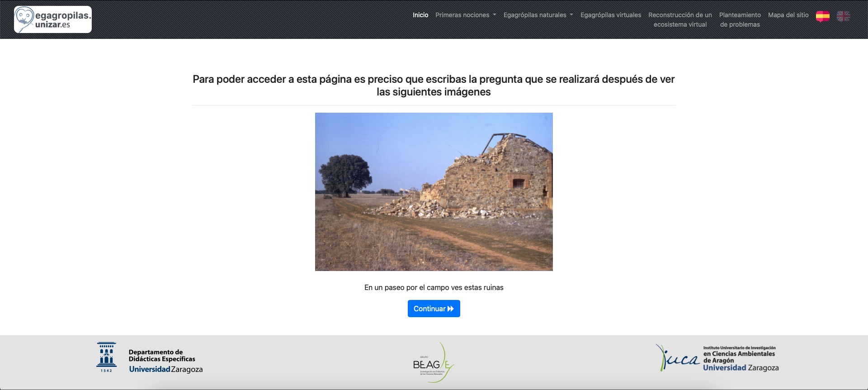The height and width of the screenshot is (390, 868).
Task: Open the Egagrópilas virtuales menu item
Action: tap(610, 15)
